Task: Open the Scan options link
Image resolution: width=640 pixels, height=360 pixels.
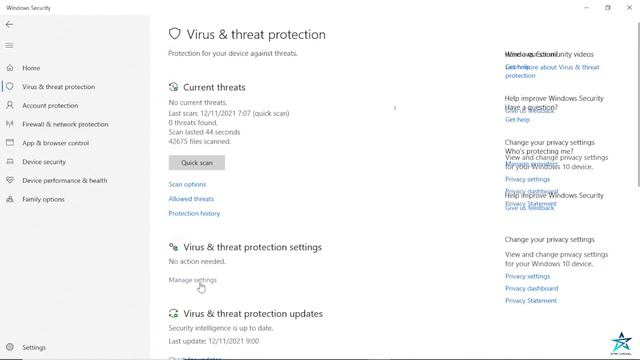Action: (187, 184)
